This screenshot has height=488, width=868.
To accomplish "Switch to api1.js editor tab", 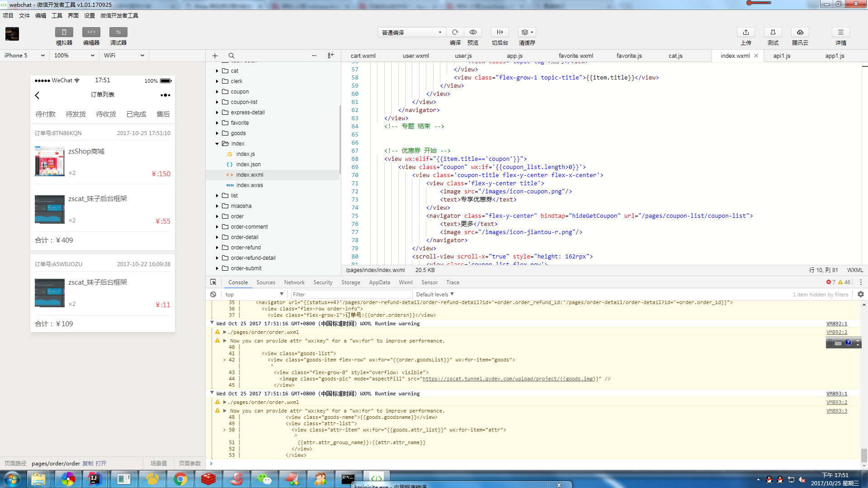I will pos(782,56).
